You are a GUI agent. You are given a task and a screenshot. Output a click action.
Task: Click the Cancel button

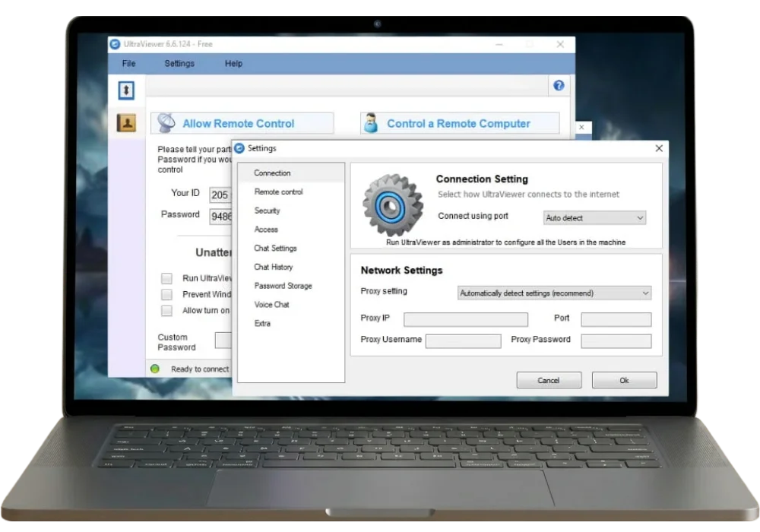(549, 380)
